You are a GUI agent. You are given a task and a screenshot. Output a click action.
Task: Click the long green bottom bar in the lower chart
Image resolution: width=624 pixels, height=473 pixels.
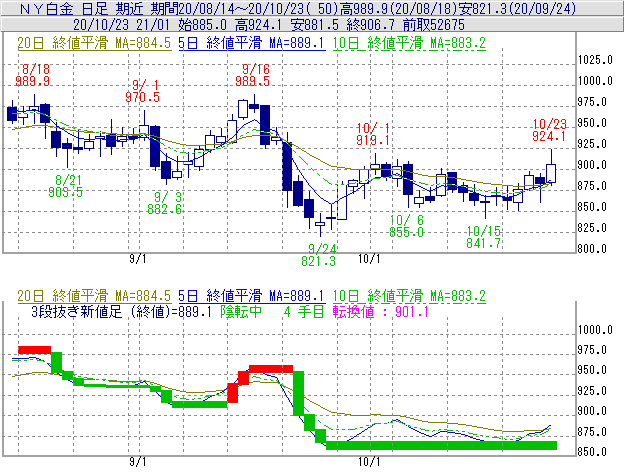pyautogui.click(x=441, y=445)
